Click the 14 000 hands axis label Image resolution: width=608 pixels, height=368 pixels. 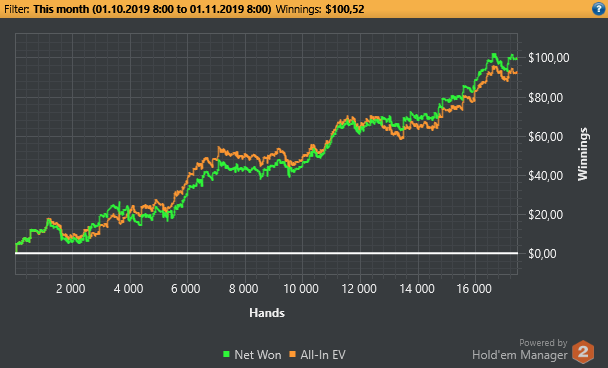coord(417,289)
